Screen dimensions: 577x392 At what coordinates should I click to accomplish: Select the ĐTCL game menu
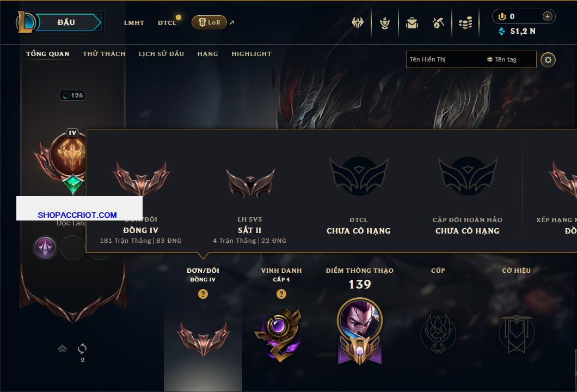168,23
